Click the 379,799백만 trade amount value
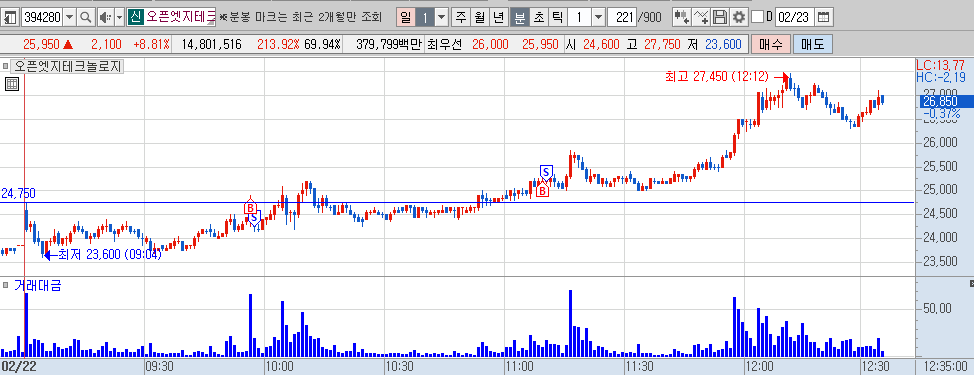974x375 pixels. (x=389, y=45)
